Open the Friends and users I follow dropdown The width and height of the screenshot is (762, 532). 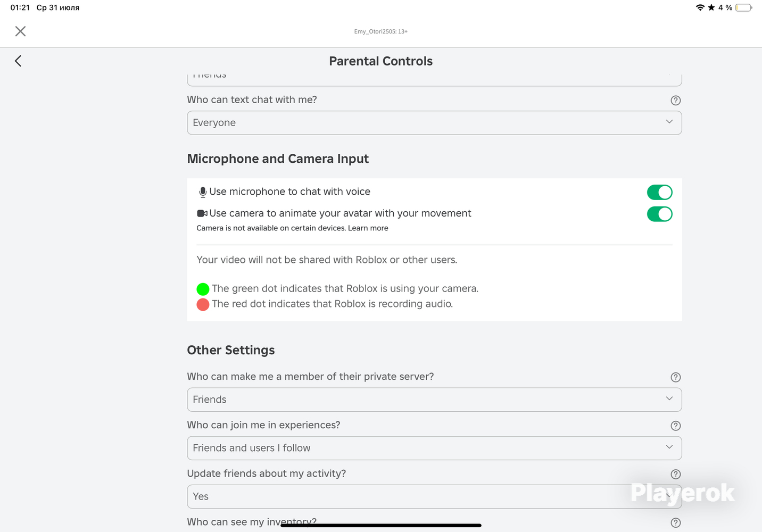pos(434,448)
